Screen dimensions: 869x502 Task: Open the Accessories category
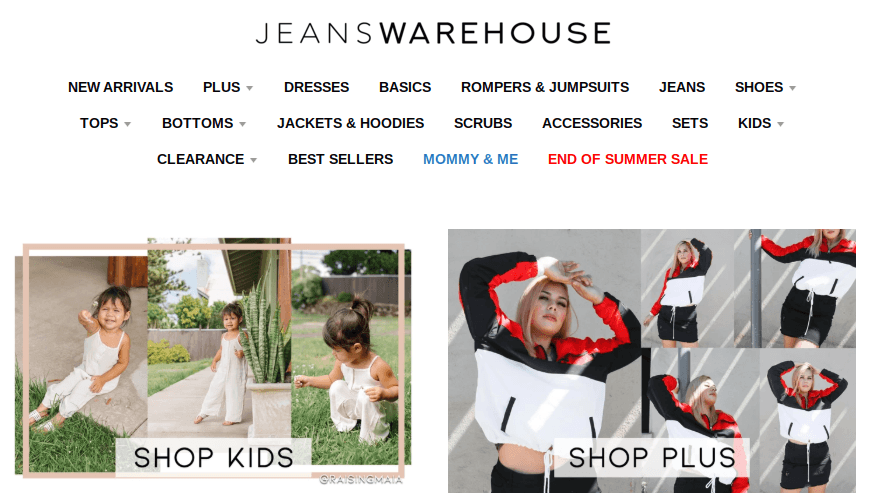pos(592,123)
